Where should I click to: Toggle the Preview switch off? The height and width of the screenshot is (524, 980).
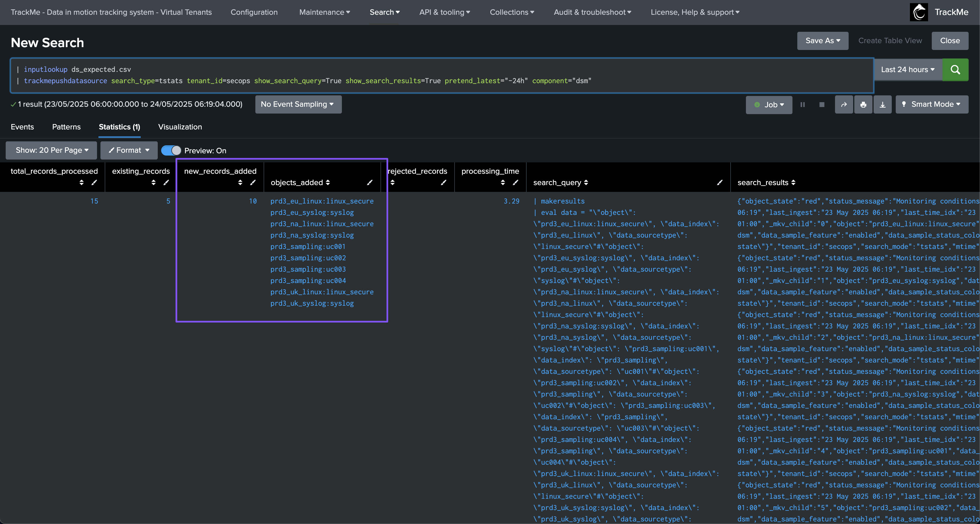(x=171, y=151)
